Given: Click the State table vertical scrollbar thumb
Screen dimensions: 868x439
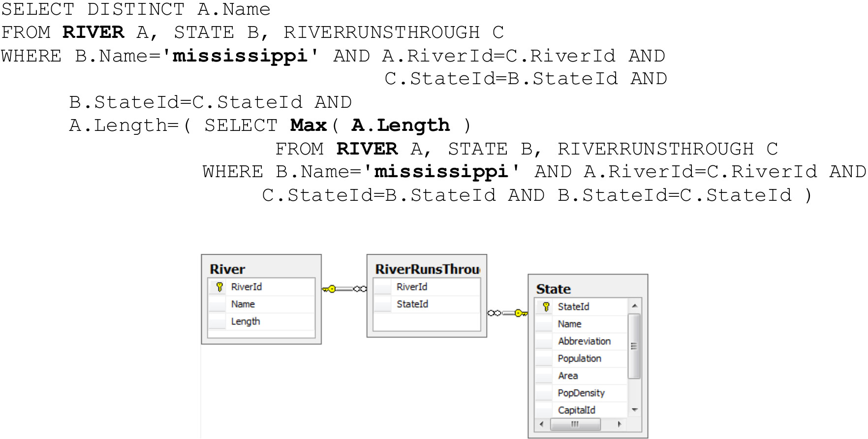Looking at the screenshot, I should click(634, 346).
